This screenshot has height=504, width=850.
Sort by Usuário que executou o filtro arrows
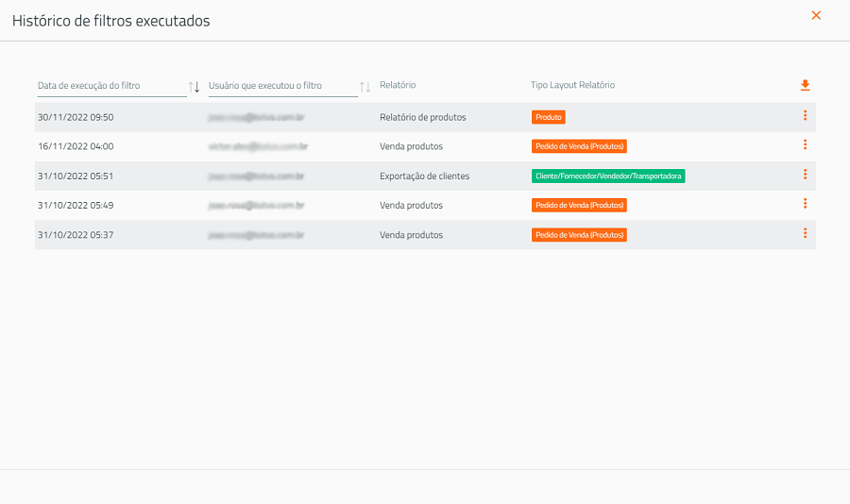(365, 87)
